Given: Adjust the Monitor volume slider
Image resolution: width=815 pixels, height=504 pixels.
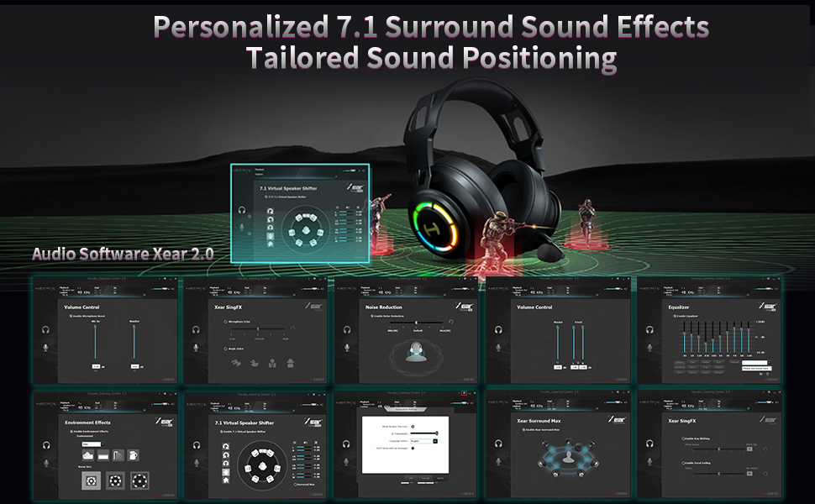Looking at the screenshot, I should pos(134,342).
